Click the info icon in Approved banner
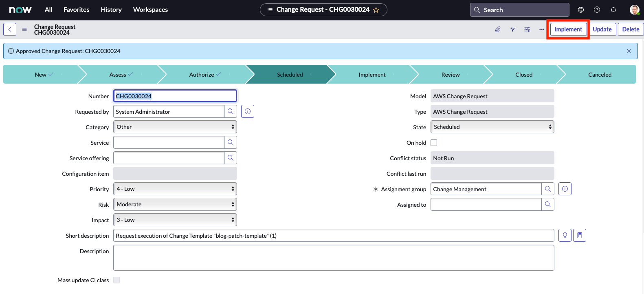This screenshot has height=294, width=644. click(x=11, y=51)
